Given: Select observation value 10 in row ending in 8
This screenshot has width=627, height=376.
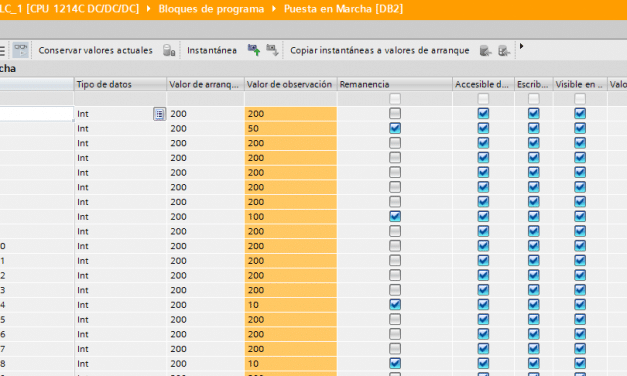Looking at the screenshot, I should (x=290, y=364).
